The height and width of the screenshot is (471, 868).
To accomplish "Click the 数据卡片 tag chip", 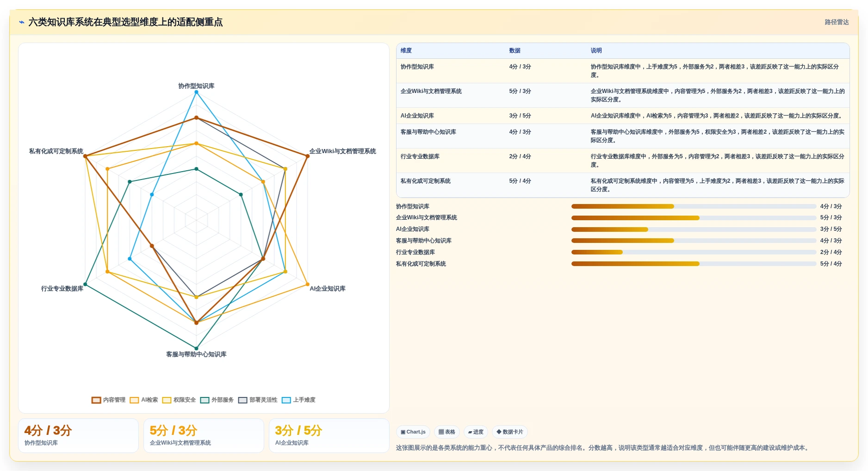I will click(510, 432).
